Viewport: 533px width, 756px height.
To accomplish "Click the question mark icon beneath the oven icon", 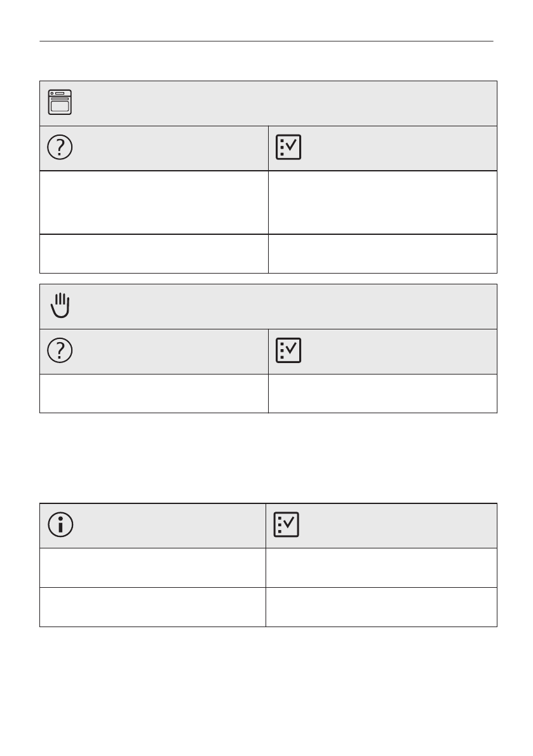I will [x=60, y=147].
